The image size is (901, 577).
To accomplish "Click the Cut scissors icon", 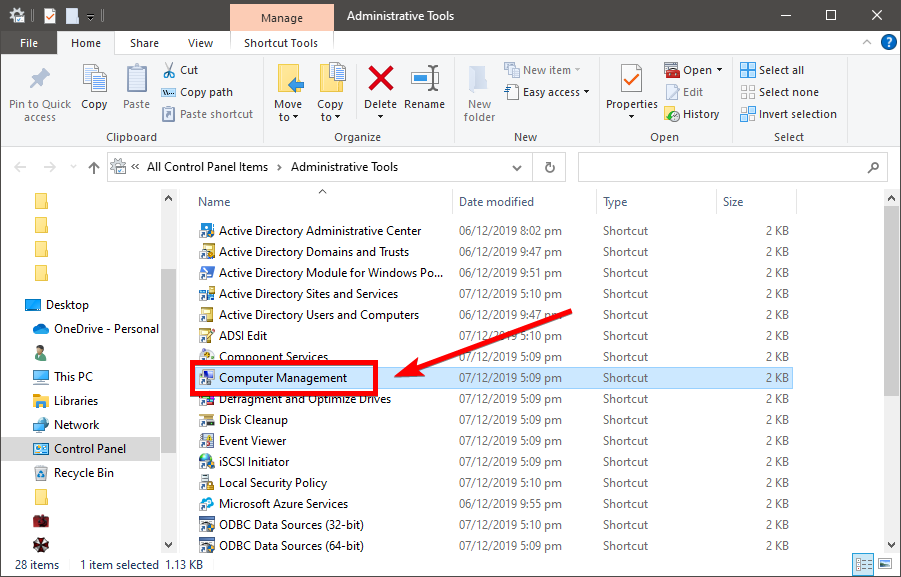I will point(169,70).
